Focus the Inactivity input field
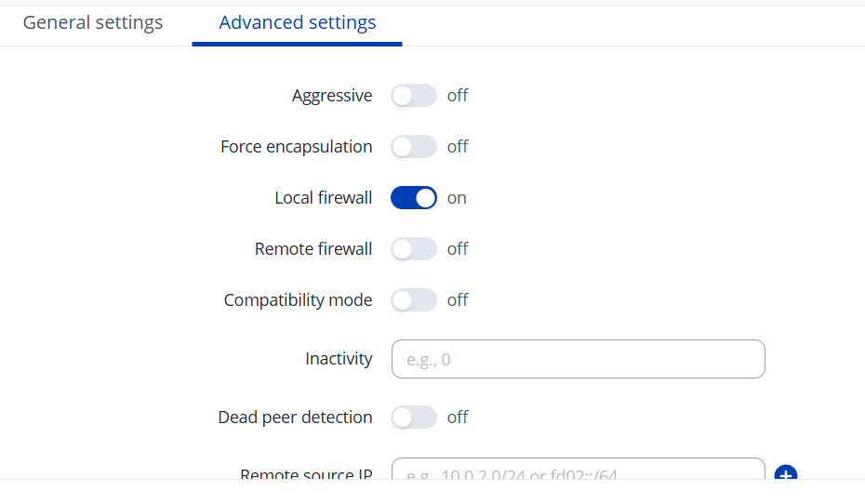The image size is (865, 504). 578,359
